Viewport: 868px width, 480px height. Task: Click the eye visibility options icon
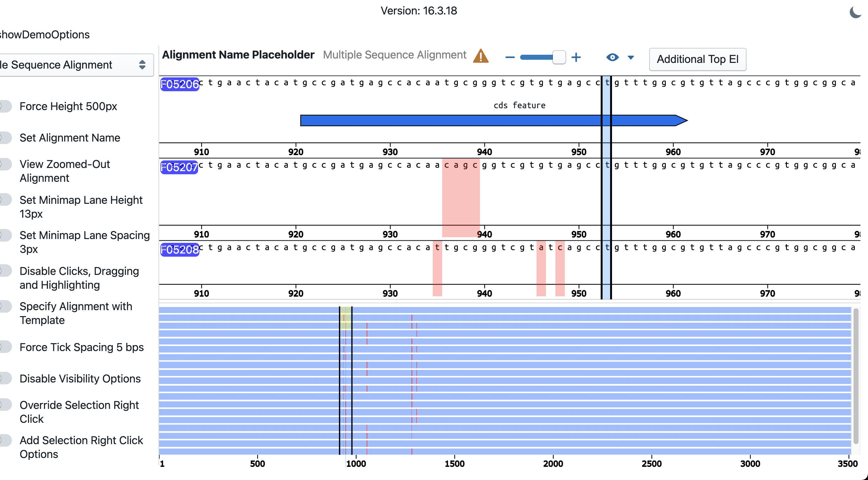tap(612, 57)
